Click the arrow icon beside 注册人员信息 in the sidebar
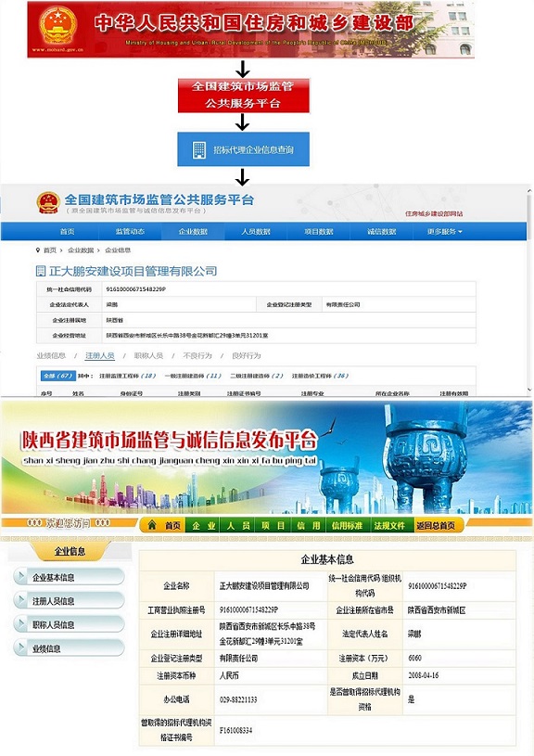The height and width of the screenshot is (756, 534). pos(21,600)
